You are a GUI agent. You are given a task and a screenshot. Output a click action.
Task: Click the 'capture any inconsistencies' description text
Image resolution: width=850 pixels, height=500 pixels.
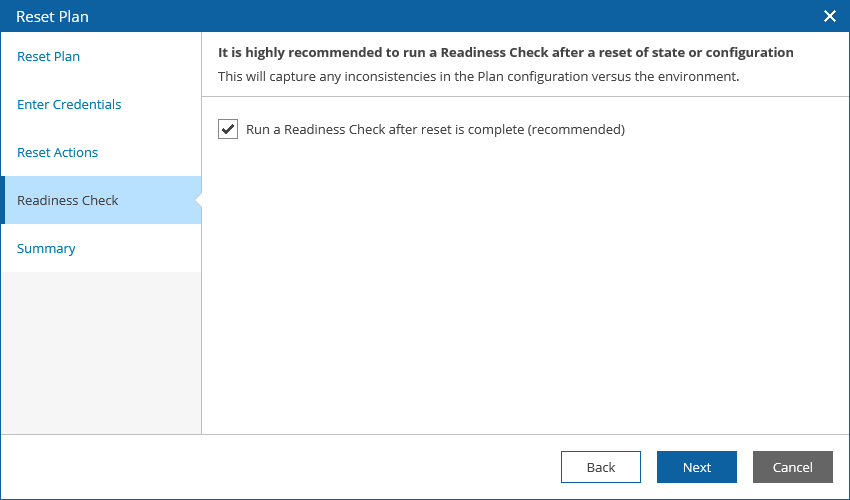478,76
